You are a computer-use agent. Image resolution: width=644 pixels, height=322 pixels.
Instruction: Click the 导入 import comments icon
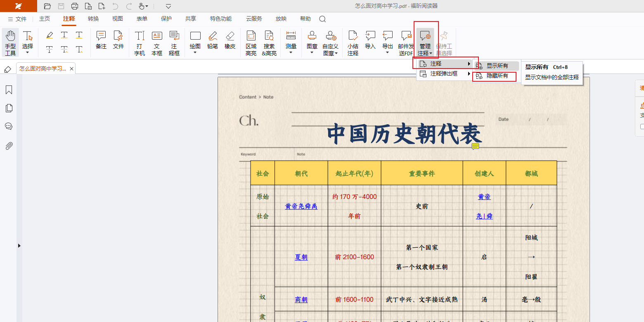point(370,40)
